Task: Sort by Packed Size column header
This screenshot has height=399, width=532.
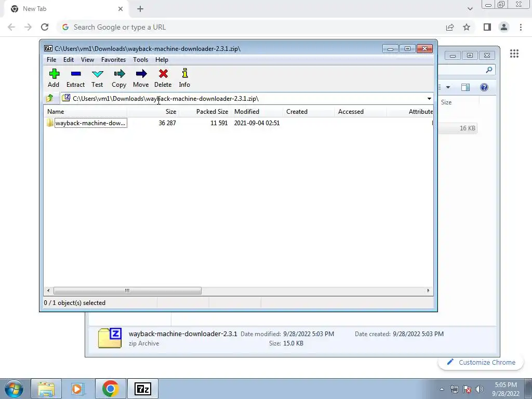Action: [205, 112]
